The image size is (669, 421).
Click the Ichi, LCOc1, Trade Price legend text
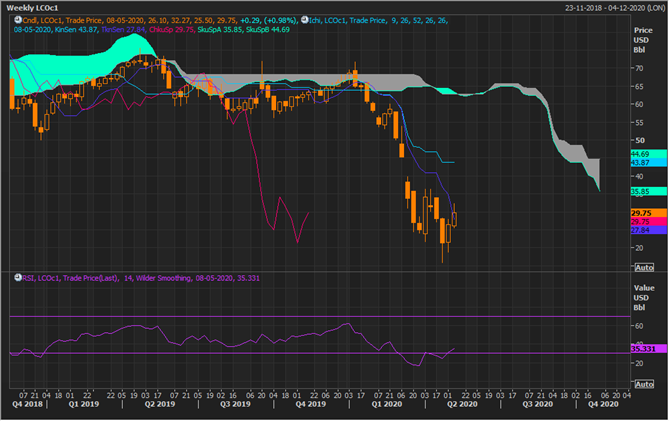point(347,20)
